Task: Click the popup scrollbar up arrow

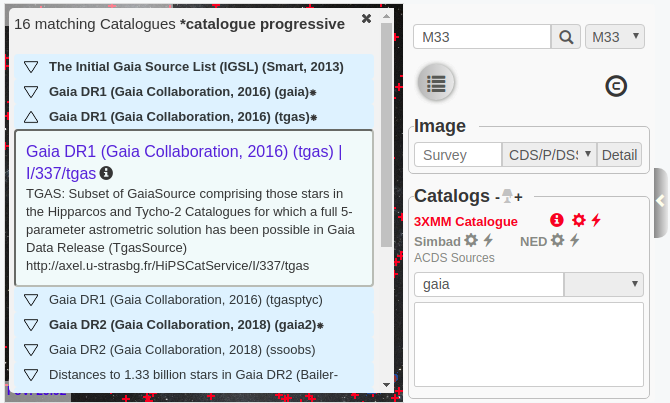Action: pos(386,16)
